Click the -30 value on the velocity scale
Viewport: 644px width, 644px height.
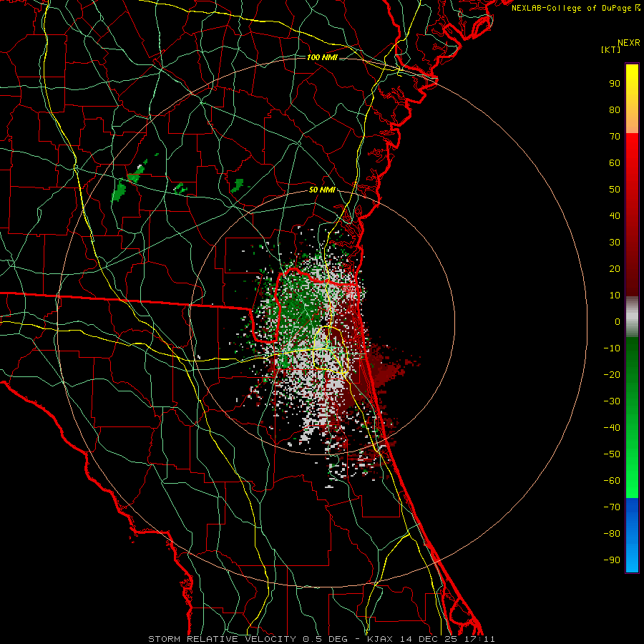[612, 401]
